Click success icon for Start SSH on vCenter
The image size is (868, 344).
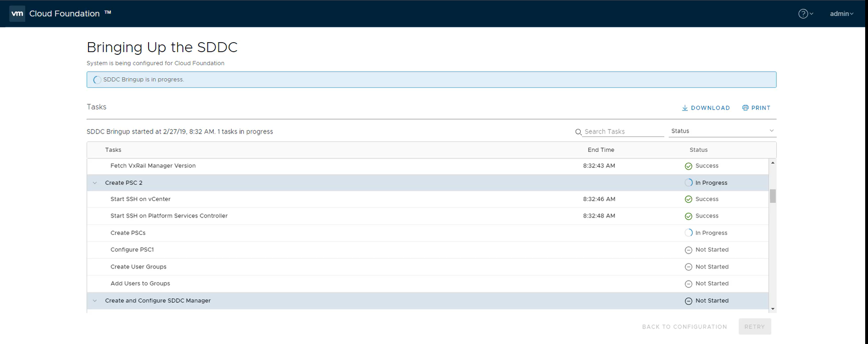coord(688,199)
